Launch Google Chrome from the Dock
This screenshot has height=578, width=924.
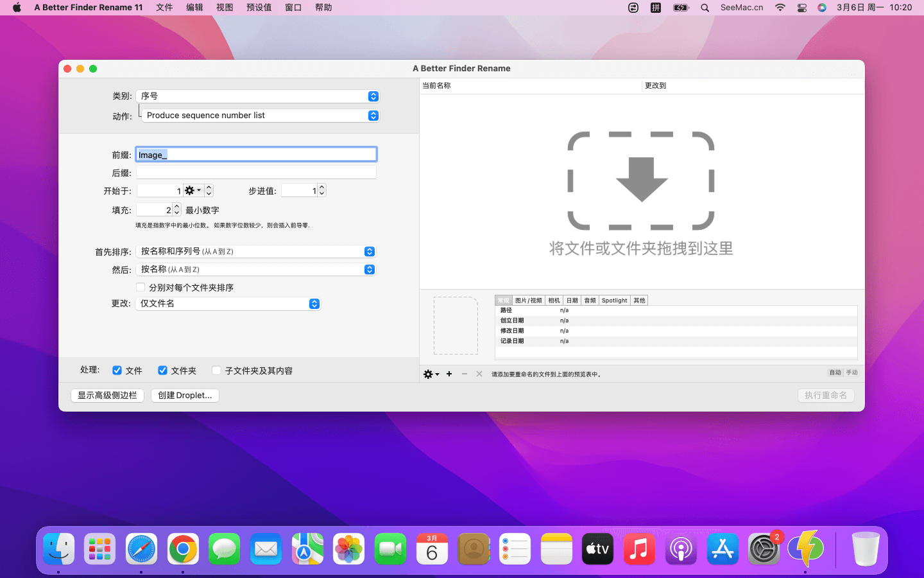[x=183, y=549]
